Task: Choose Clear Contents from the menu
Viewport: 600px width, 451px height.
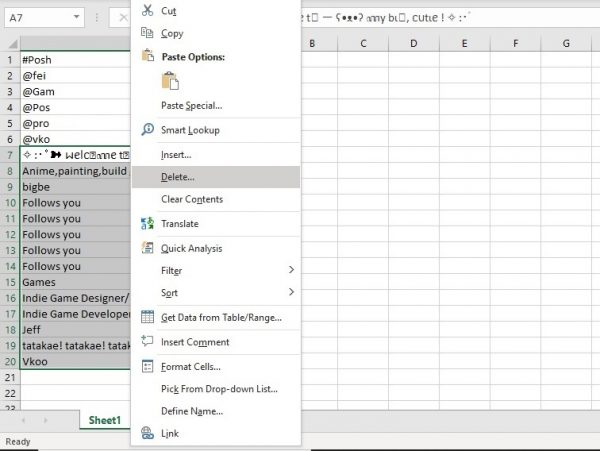Action: [192, 199]
